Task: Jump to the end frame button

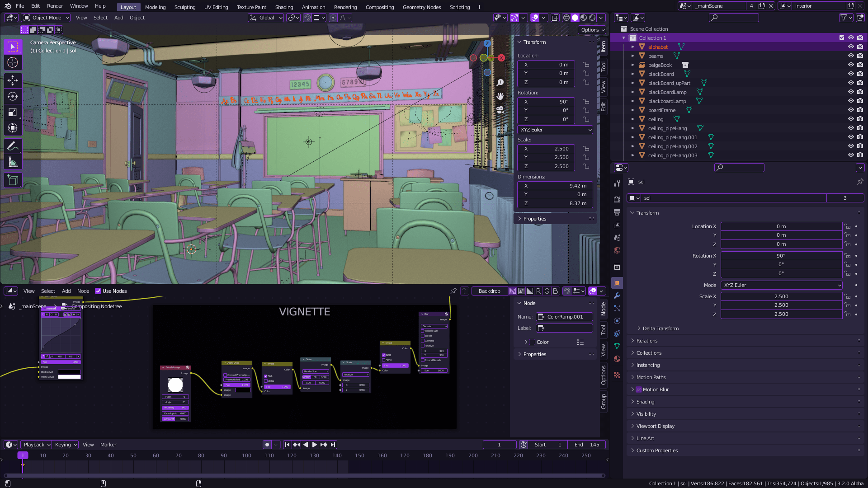Action: click(333, 445)
